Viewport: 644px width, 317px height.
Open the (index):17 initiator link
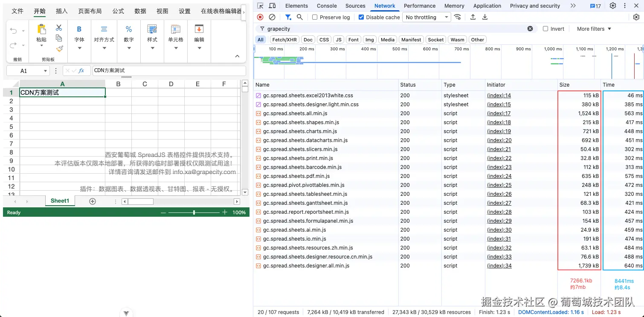pyautogui.click(x=499, y=113)
